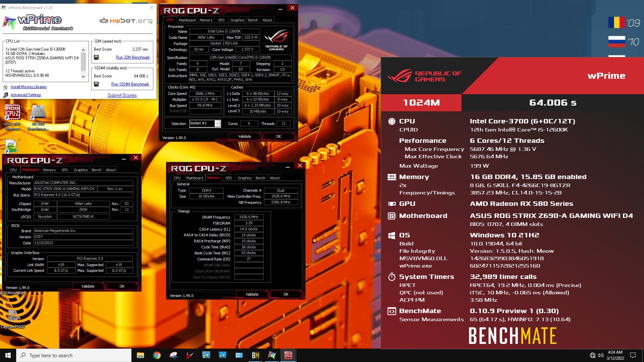Open About tab in CPU-Z processor window
The height and width of the screenshot is (362, 644).
(267, 20)
